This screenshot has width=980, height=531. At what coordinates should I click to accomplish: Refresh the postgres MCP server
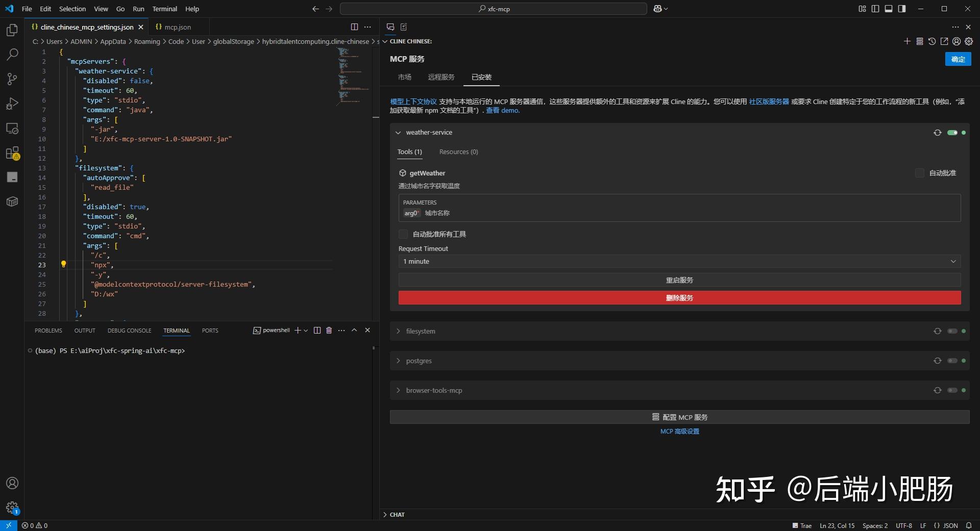pyautogui.click(x=937, y=361)
